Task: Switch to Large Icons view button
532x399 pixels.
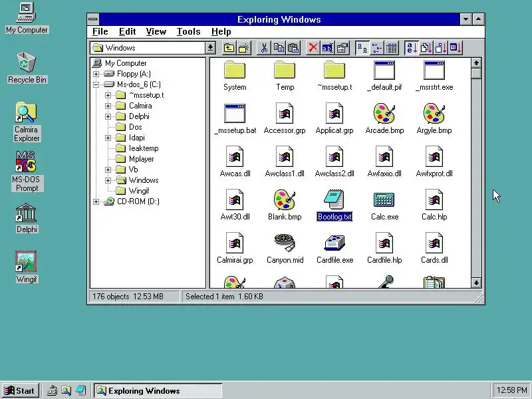Action: [362, 48]
